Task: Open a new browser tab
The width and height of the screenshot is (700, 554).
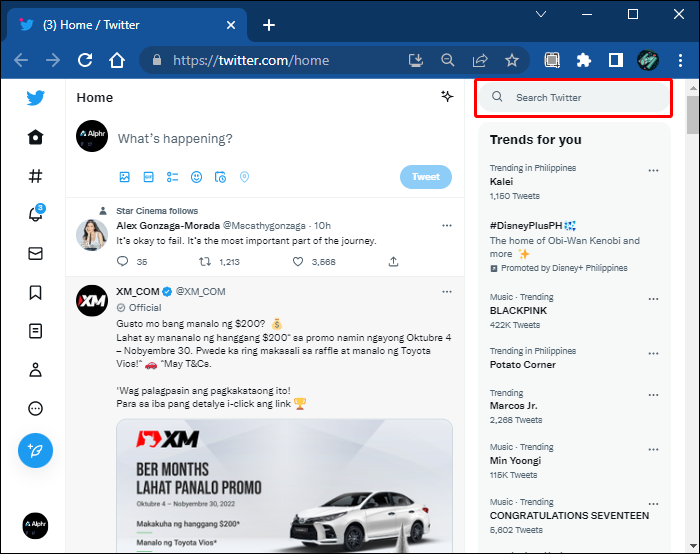Action: point(268,25)
